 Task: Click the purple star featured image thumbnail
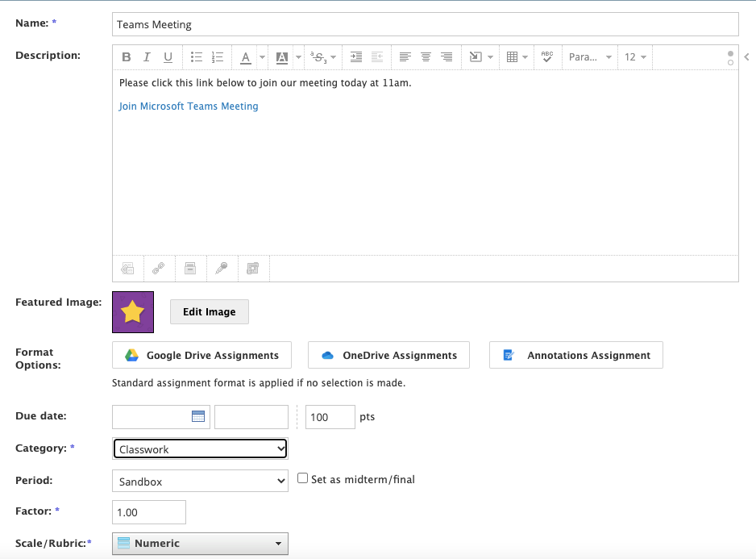133,312
